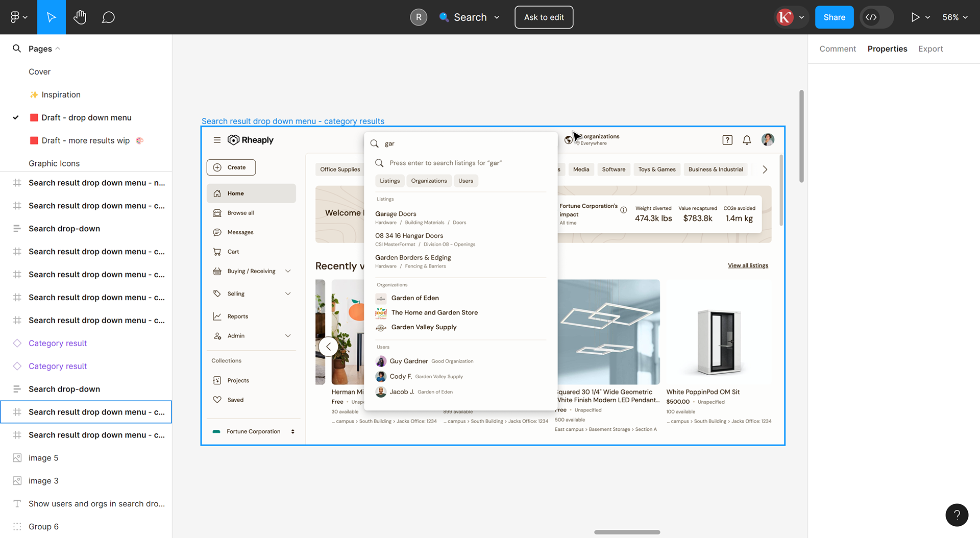Click the Software category chip
The width and height of the screenshot is (980, 538).
point(614,169)
